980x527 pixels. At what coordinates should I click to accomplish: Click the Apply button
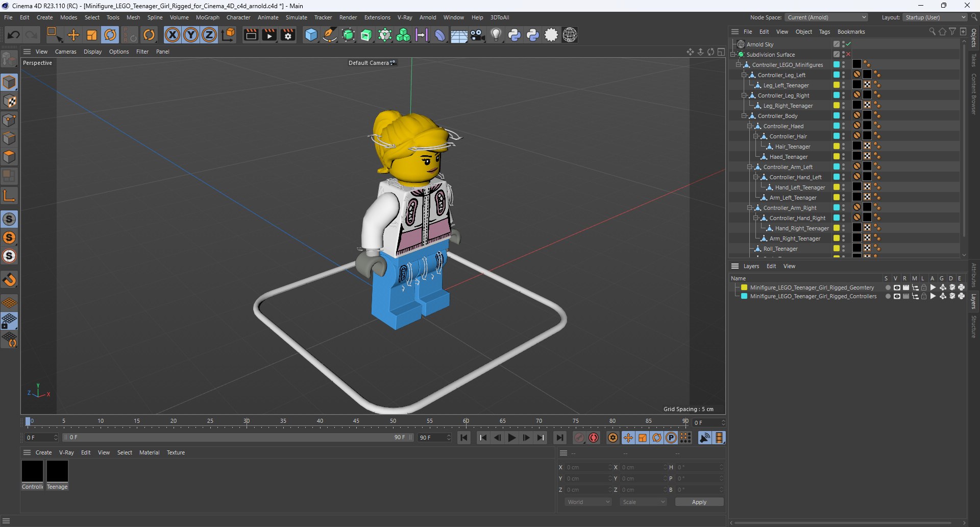click(x=699, y=502)
